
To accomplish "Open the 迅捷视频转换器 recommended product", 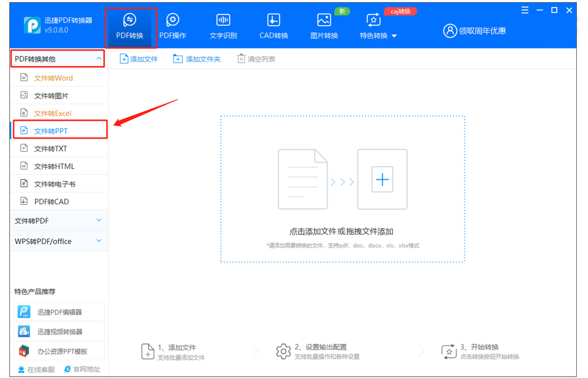I will 59,331.
